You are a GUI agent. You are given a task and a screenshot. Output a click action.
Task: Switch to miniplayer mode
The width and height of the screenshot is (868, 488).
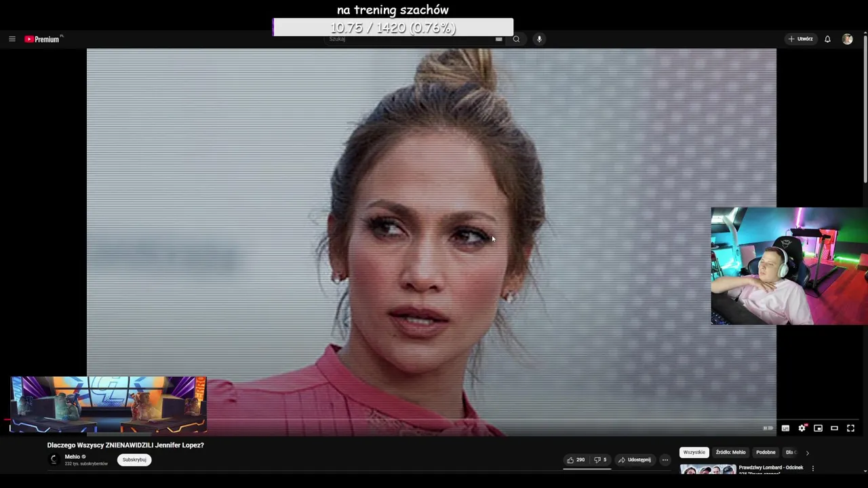(x=818, y=428)
